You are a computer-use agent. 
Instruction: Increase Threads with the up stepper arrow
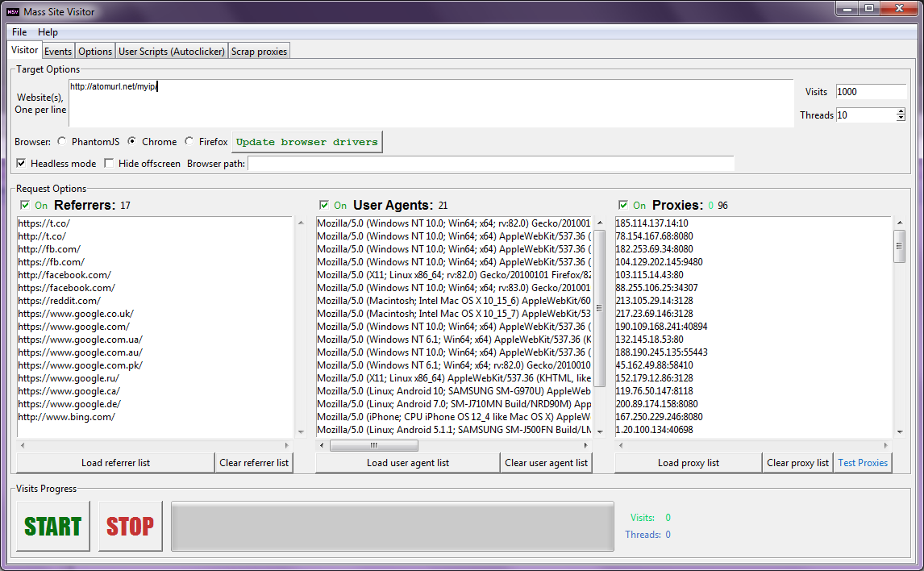tap(901, 111)
